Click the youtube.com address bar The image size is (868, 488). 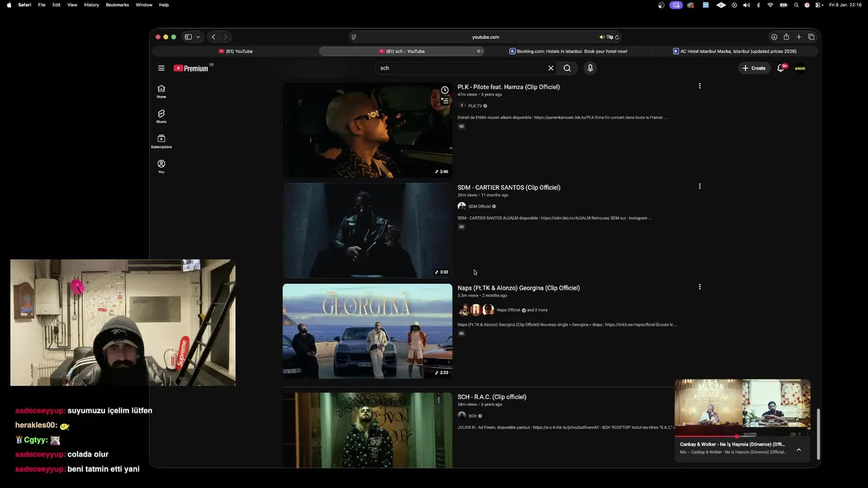click(485, 37)
